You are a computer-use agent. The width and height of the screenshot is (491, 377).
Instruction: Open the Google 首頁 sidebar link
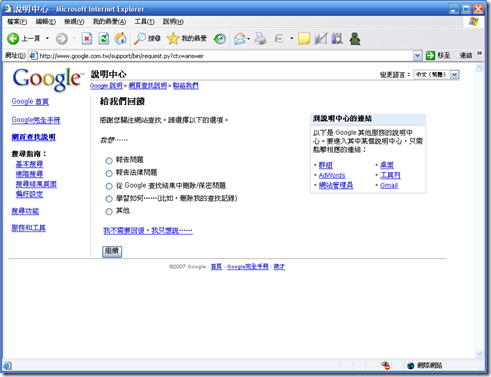30,101
